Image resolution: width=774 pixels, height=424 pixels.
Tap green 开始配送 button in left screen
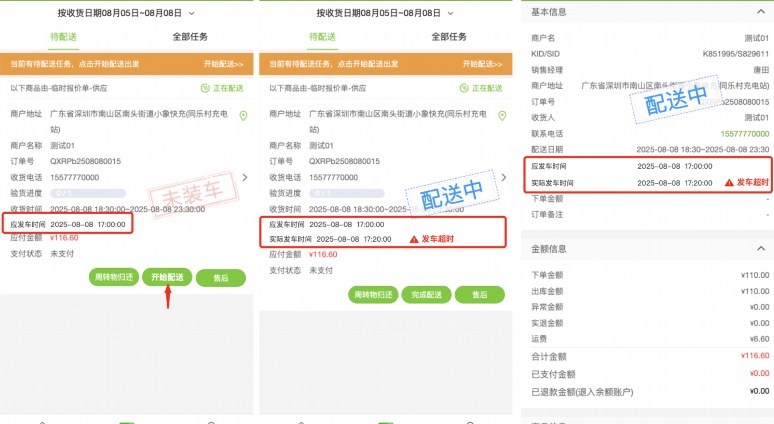coord(167,277)
